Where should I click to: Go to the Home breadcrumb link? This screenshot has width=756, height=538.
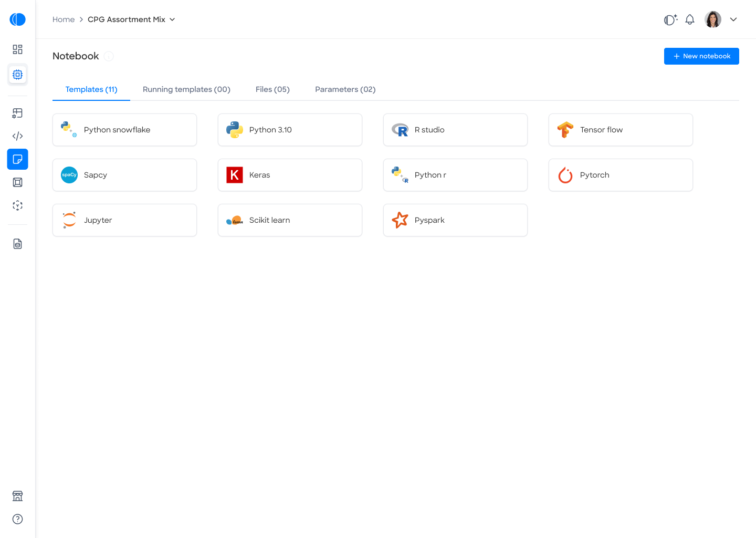point(64,19)
